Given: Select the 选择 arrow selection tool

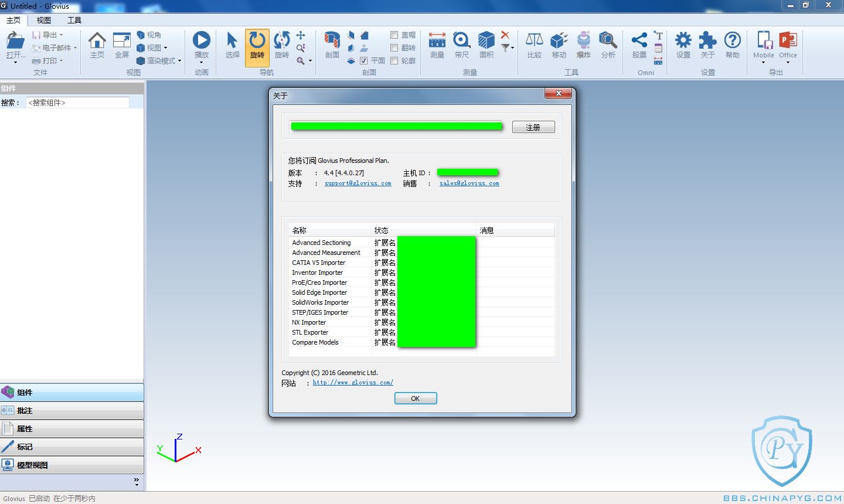Looking at the screenshot, I should point(232,40).
